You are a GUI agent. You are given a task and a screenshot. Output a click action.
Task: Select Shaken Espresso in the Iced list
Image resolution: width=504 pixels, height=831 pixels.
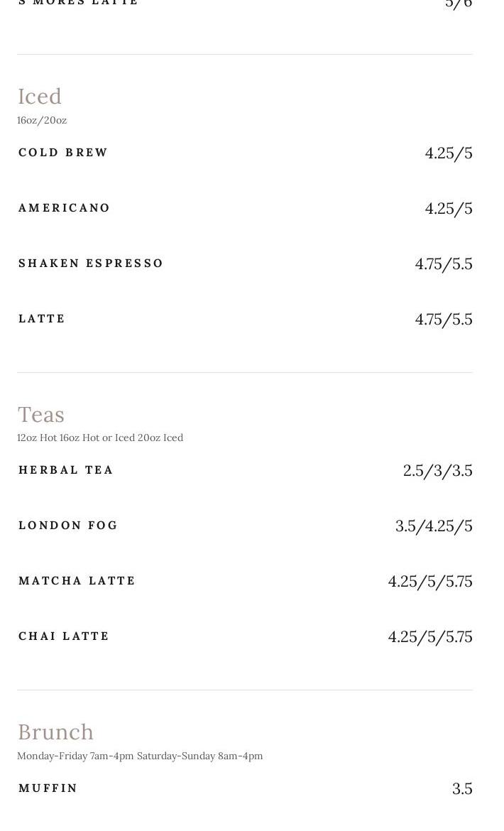[x=91, y=264]
